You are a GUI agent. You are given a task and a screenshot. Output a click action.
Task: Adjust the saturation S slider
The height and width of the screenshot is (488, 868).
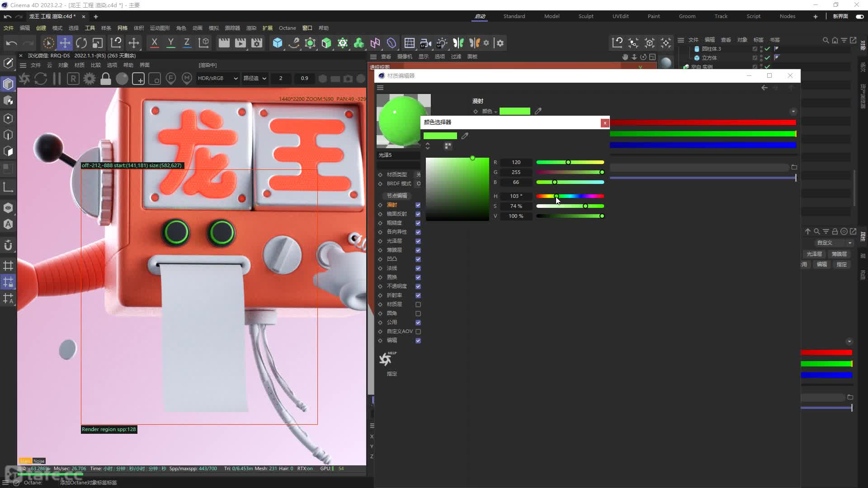click(570, 206)
